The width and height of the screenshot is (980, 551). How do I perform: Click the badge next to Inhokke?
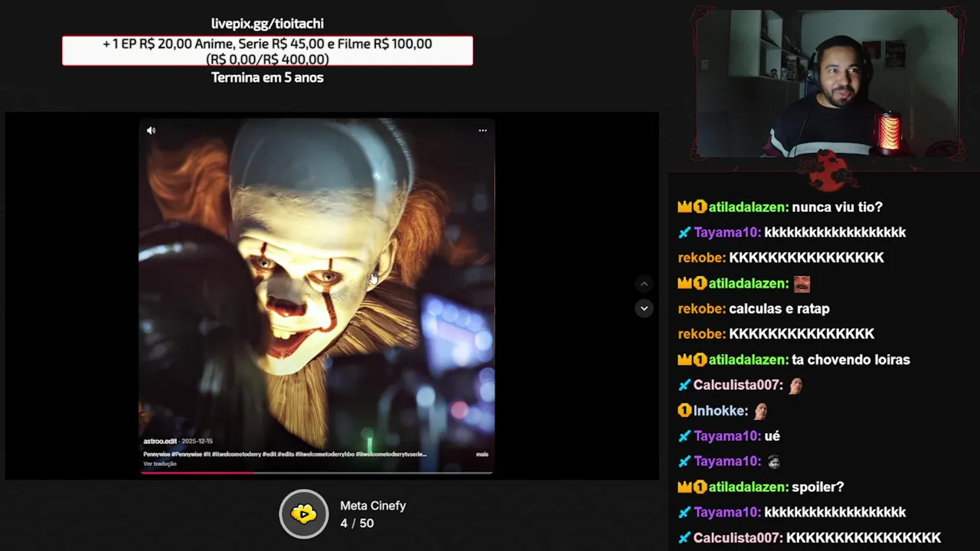pos(684,411)
